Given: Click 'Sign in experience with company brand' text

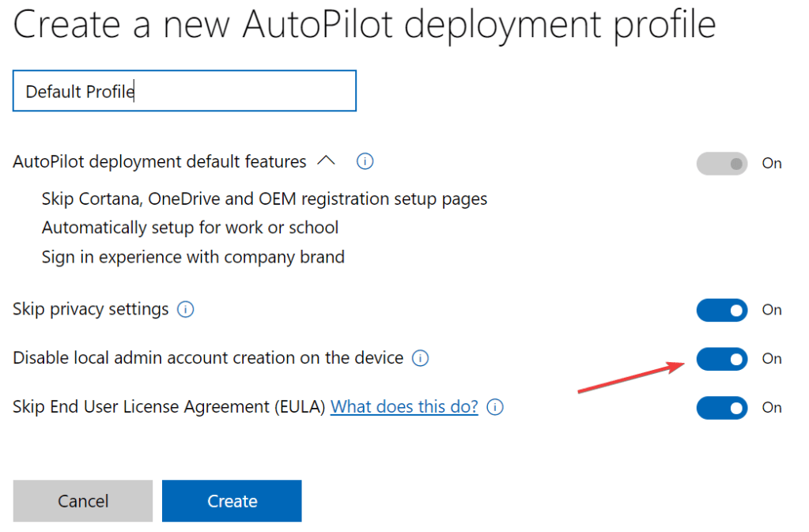Looking at the screenshot, I should [193, 257].
